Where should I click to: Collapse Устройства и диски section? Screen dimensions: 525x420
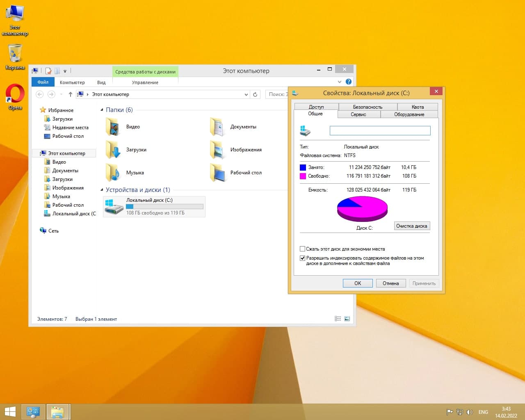[102, 190]
